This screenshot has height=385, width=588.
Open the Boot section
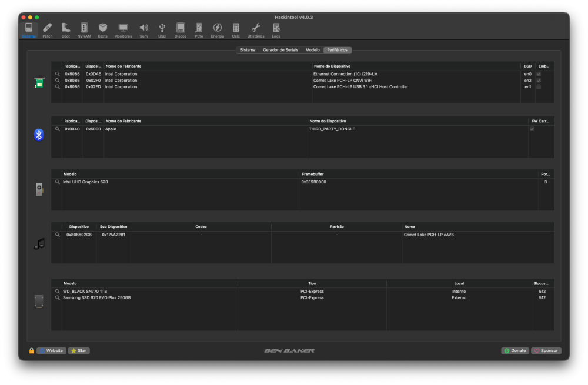coord(66,31)
